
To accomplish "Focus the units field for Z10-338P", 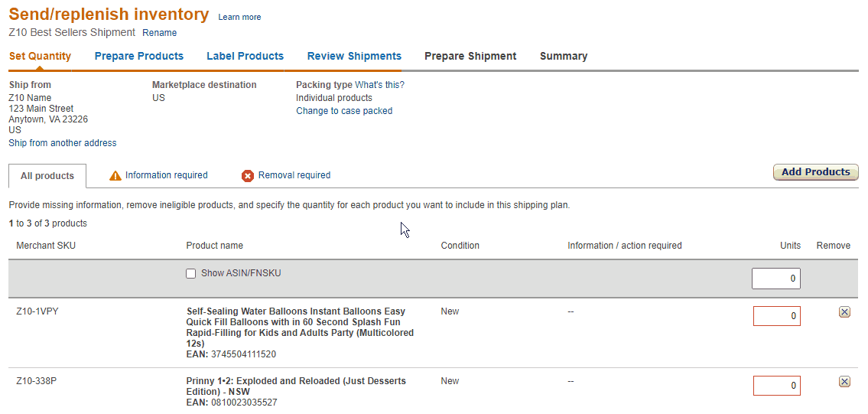I will [x=776, y=386].
